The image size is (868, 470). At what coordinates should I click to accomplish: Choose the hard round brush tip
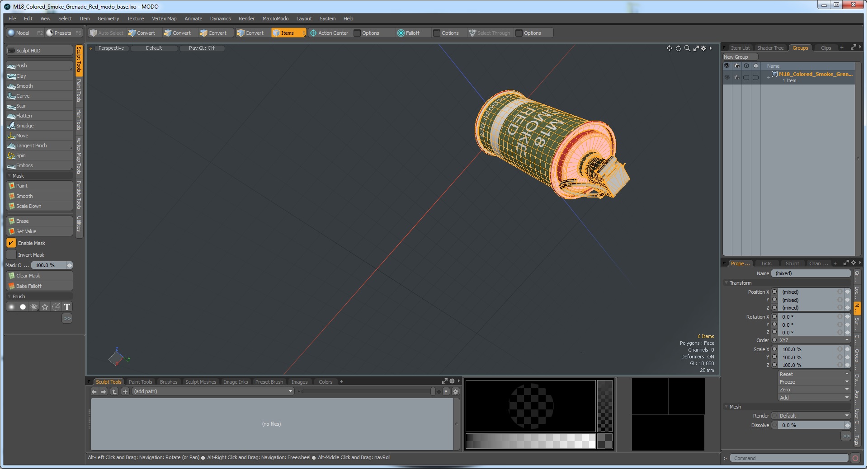[x=23, y=307]
